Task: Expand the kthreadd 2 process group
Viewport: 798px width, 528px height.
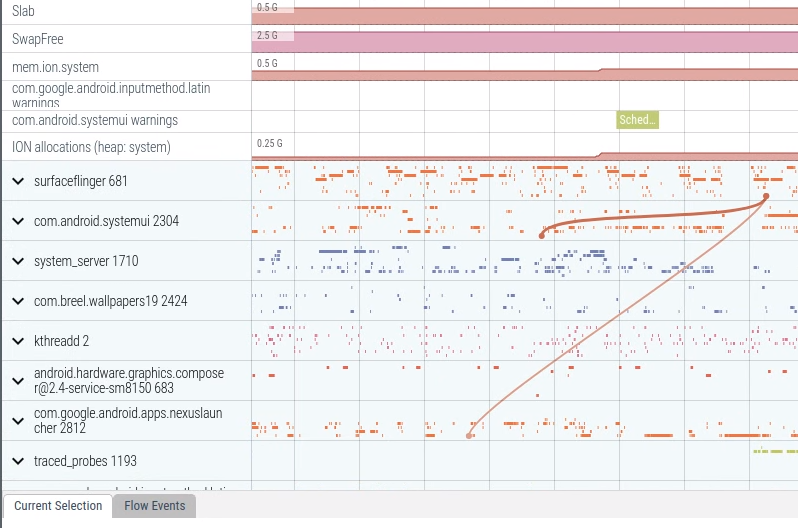Action: [18, 341]
